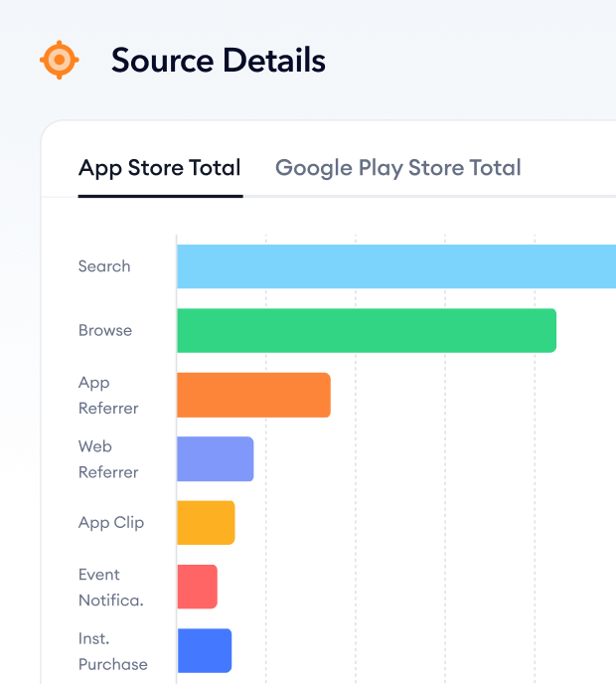Click the orange target icon beside Source Details

pos(60,60)
